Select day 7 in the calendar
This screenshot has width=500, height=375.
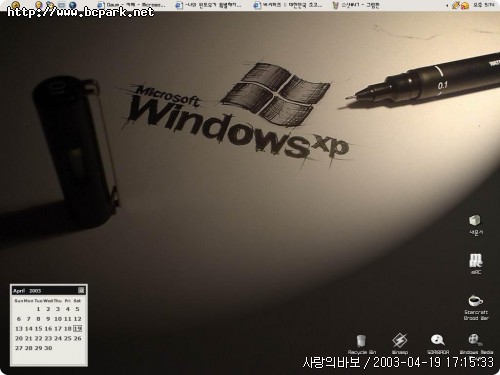tap(29, 319)
